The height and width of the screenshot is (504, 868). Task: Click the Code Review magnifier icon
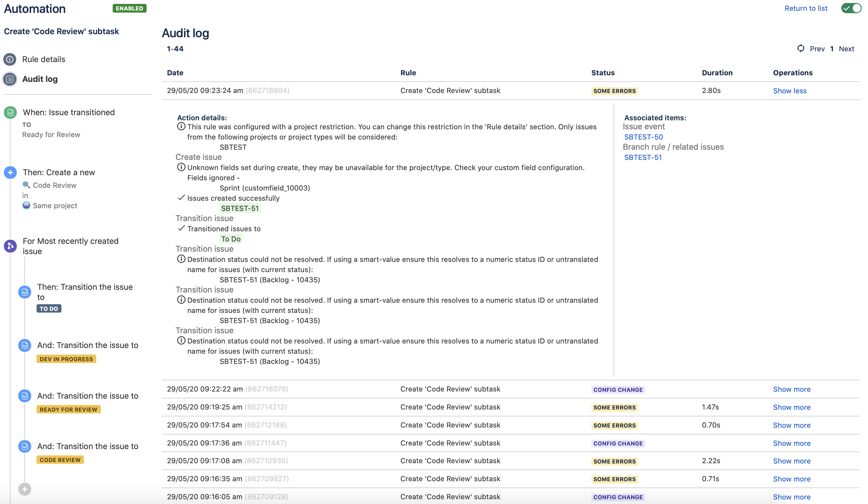pos(26,185)
